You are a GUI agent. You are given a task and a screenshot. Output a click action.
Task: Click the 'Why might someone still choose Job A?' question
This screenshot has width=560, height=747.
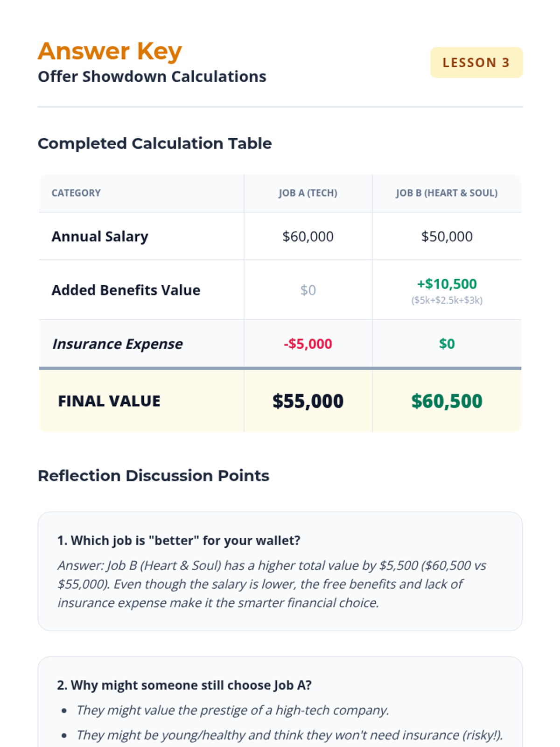(184, 685)
